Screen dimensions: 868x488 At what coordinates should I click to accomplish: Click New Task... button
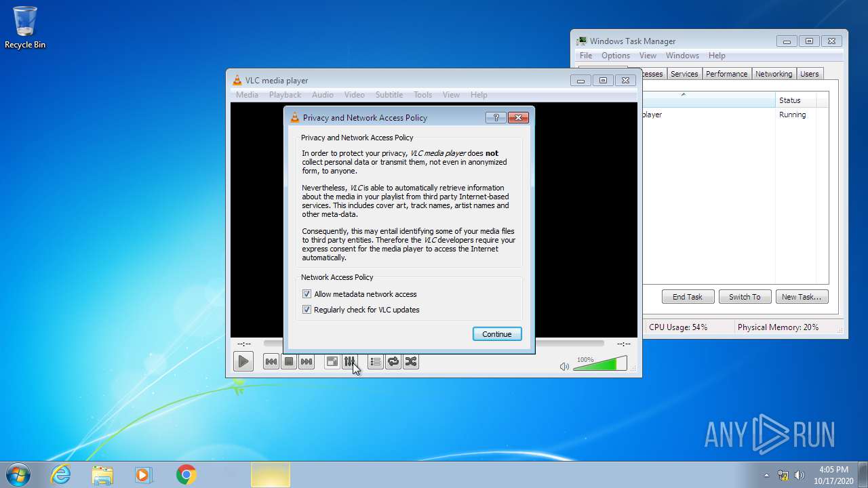point(802,297)
